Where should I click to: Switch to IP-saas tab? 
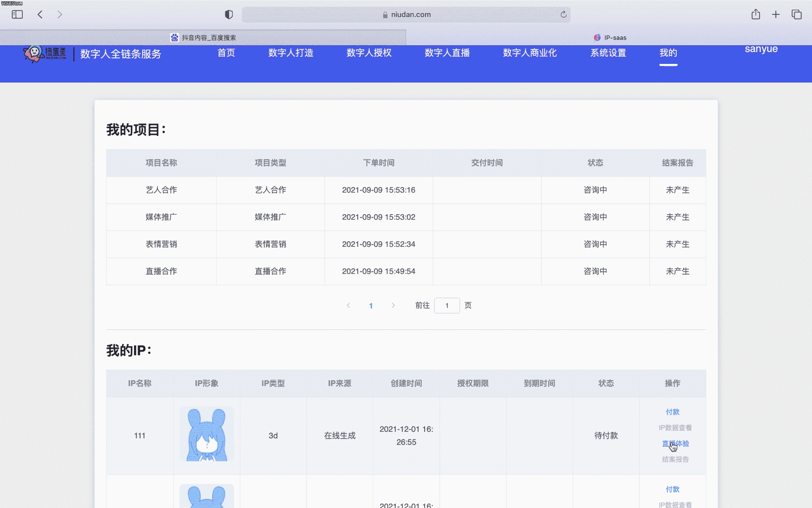[609, 38]
